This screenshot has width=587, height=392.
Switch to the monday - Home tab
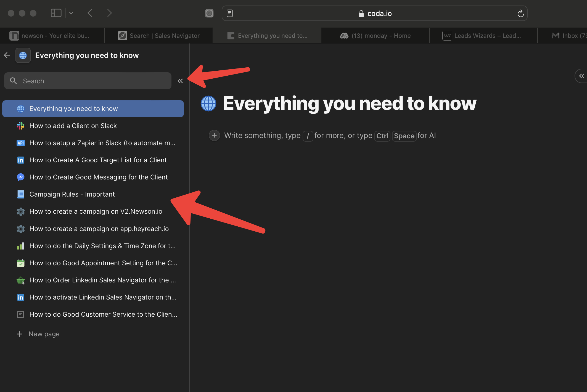[x=375, y=36]
